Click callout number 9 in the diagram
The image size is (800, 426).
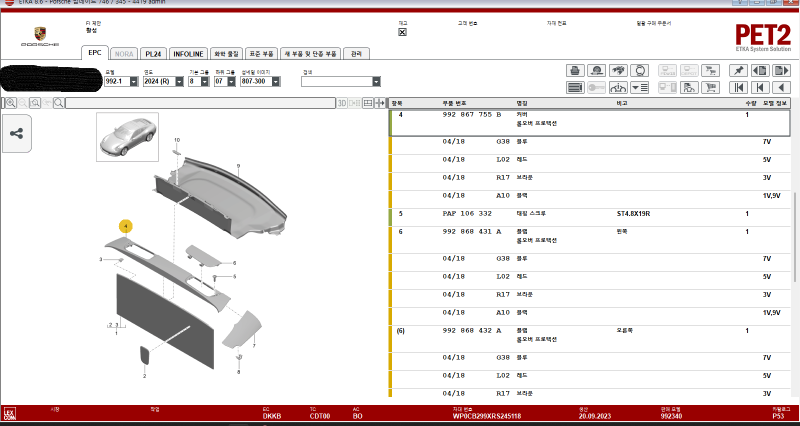(x=238, y=166)
